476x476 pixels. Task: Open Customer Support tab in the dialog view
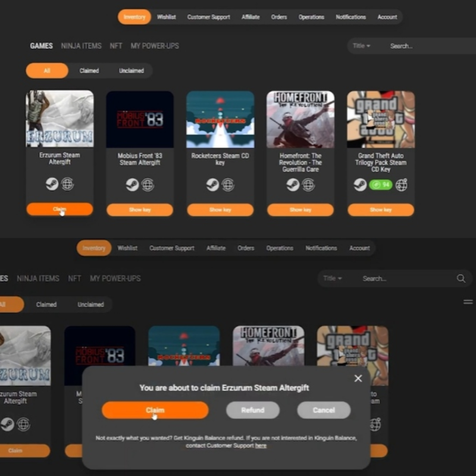(x=172, y=248)
